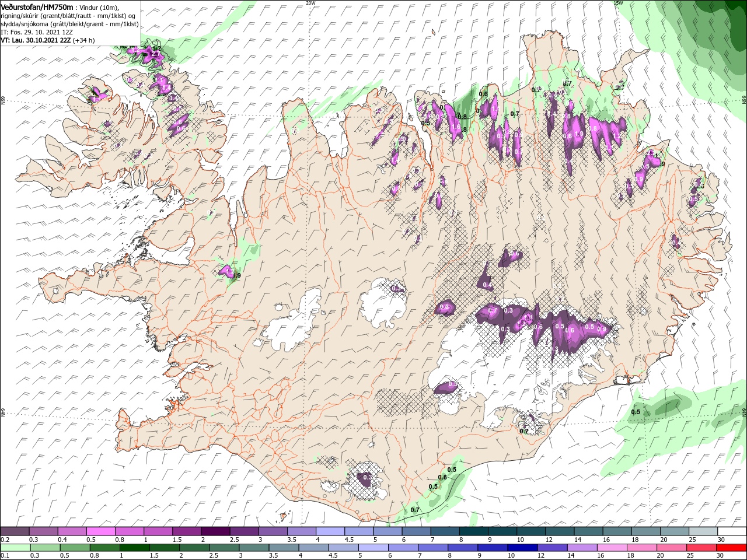Click the '0.2' label starting the top legend row
Image resolution: width=747 pixels, height=560 pixels.
pos(5,540)
